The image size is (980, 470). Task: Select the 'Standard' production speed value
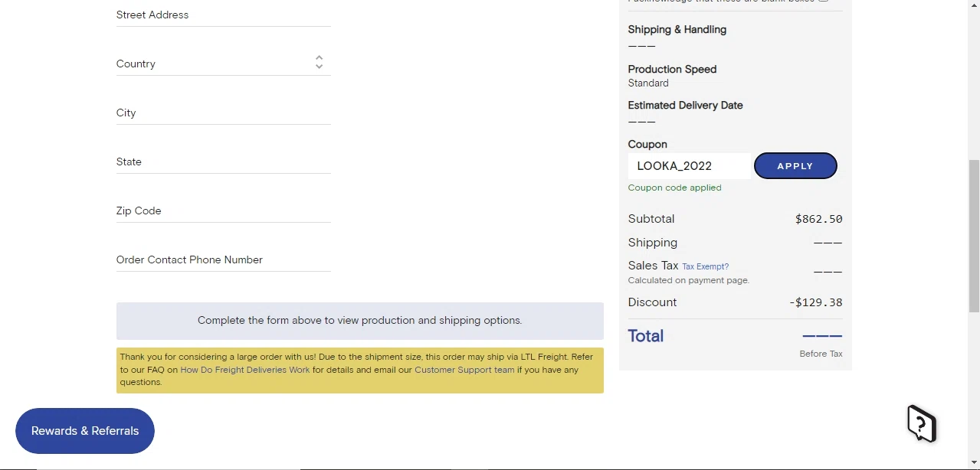tap(648, 83)
